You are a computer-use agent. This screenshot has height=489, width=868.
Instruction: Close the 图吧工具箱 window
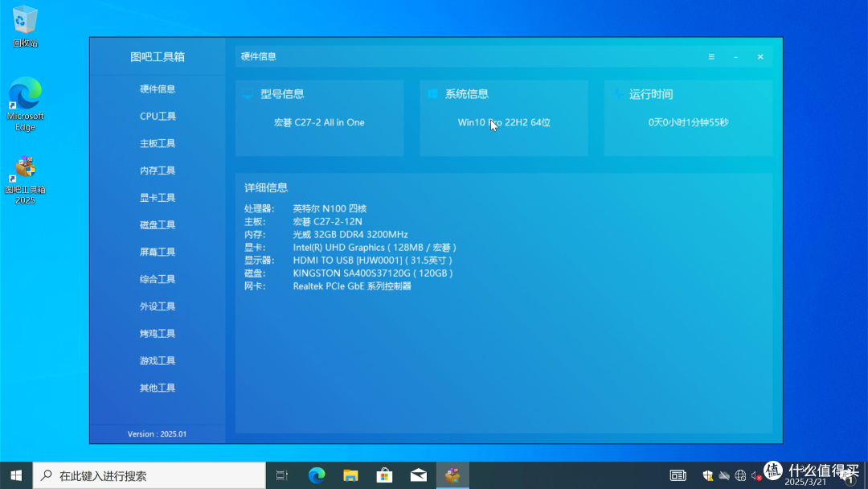coord(760,57)
